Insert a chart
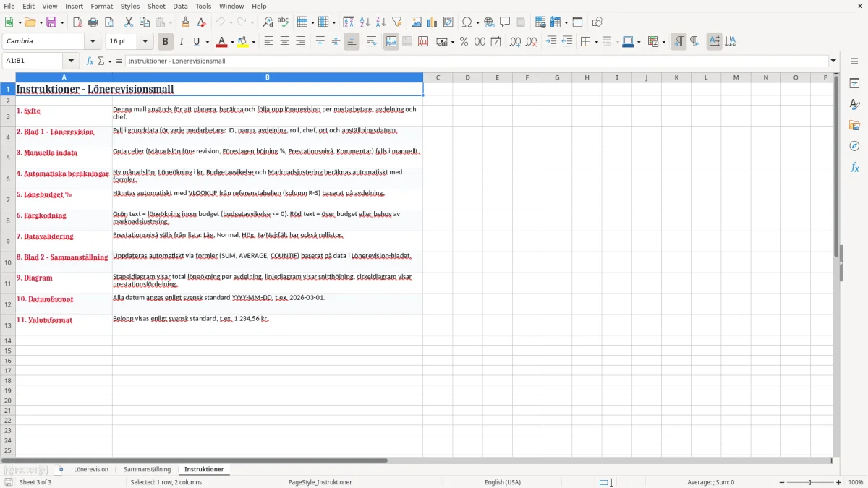Image resolution: width=868 pixels, height=488 pixels. point(433,22)
